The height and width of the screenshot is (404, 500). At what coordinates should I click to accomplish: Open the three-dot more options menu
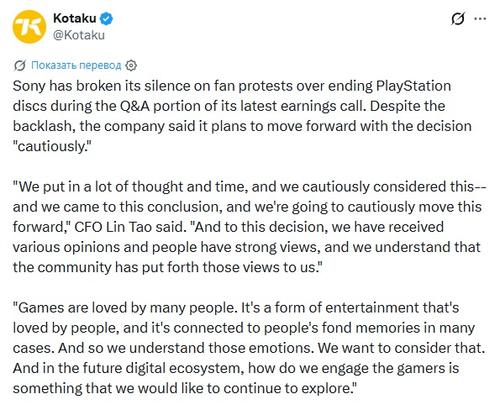click(480, 19)
